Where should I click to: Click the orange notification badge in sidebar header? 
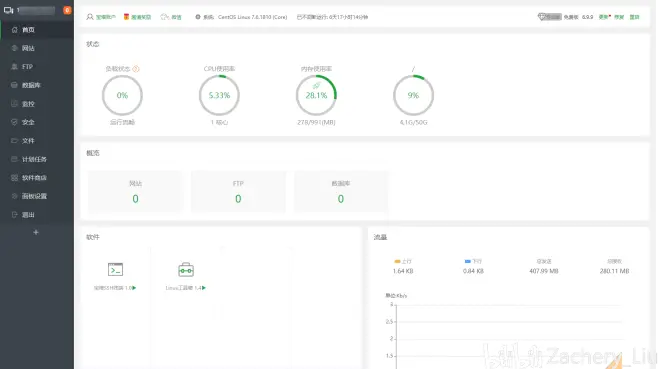[67, 10]
